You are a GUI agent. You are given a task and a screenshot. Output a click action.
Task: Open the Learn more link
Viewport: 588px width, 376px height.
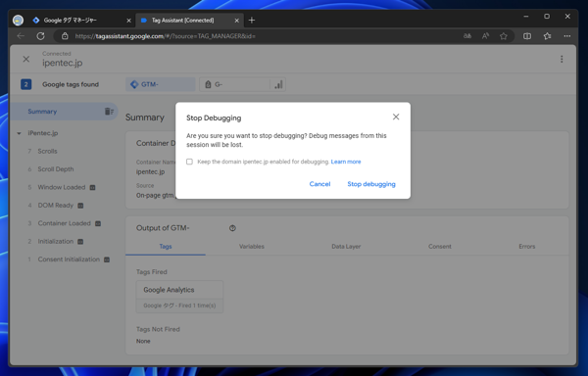coord(346,162)
